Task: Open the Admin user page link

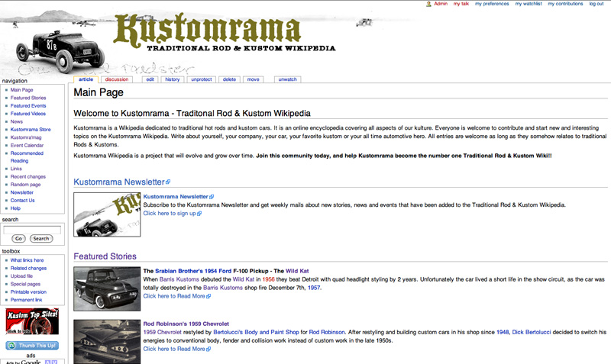Action: (x=441, y=4)
